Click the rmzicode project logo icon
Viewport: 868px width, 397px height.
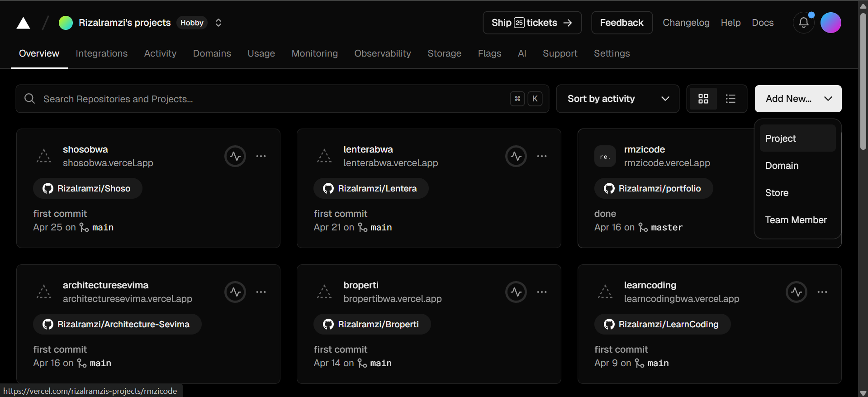click(605, 156)
